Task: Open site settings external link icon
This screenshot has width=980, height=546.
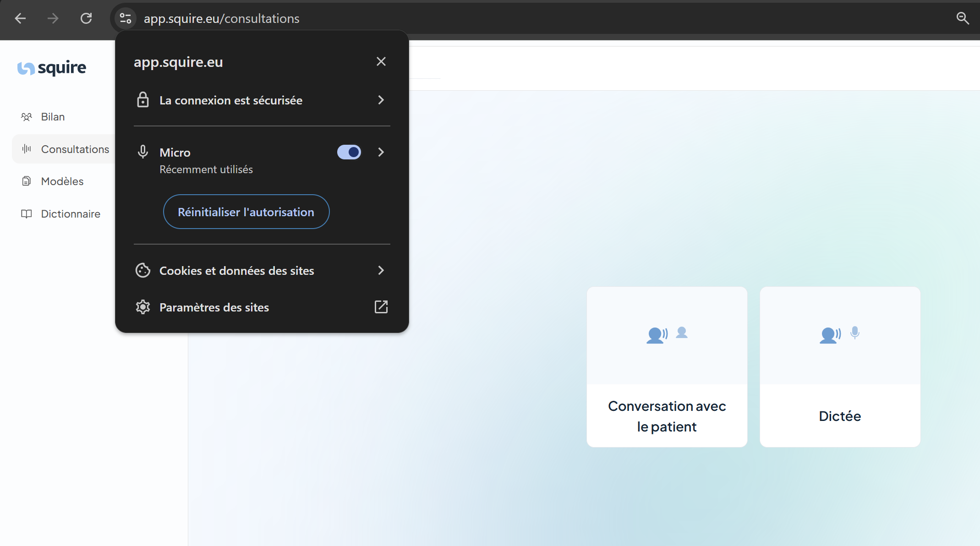Action: [x=381, y=307]
